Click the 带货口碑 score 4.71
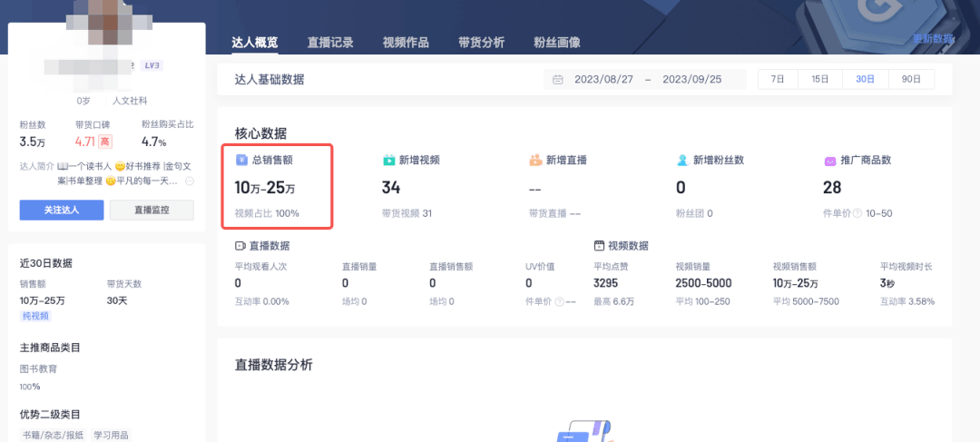Image resolution: width=980 pixels, height=442 pixels. (x=85, y=142)
